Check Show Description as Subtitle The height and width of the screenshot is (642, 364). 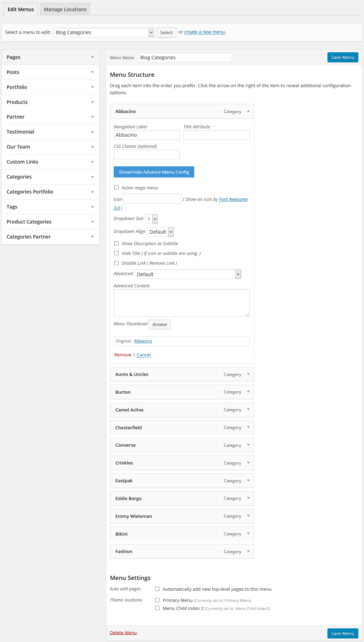[116, 243]
